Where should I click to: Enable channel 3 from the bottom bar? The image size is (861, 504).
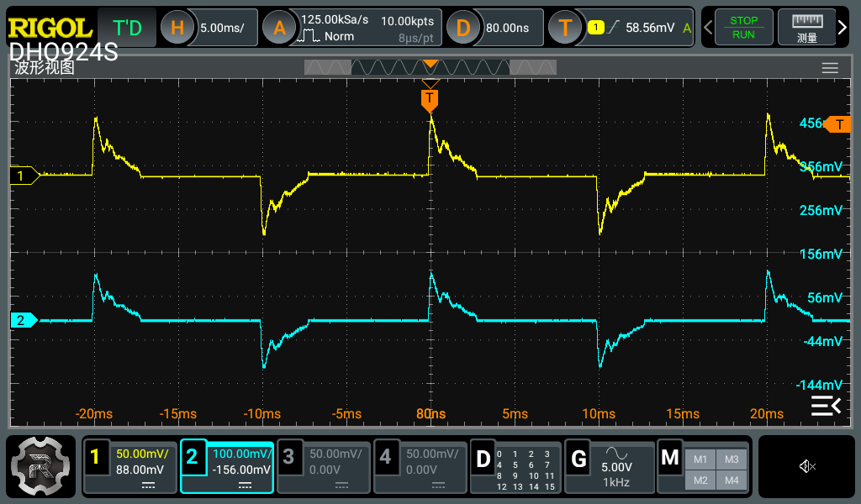click(x=288, y=456)
